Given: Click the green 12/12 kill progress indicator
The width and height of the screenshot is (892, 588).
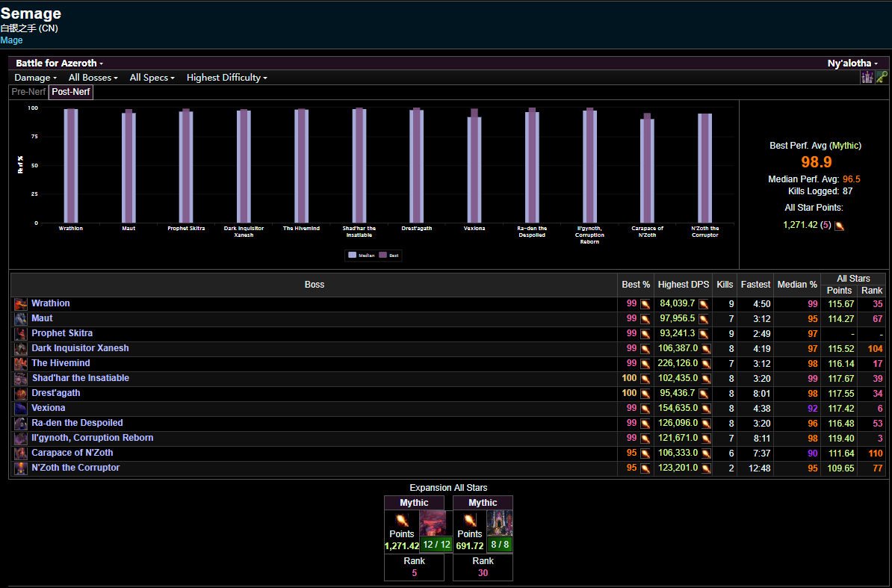Looking at the screenshot, I should point(436,545).
